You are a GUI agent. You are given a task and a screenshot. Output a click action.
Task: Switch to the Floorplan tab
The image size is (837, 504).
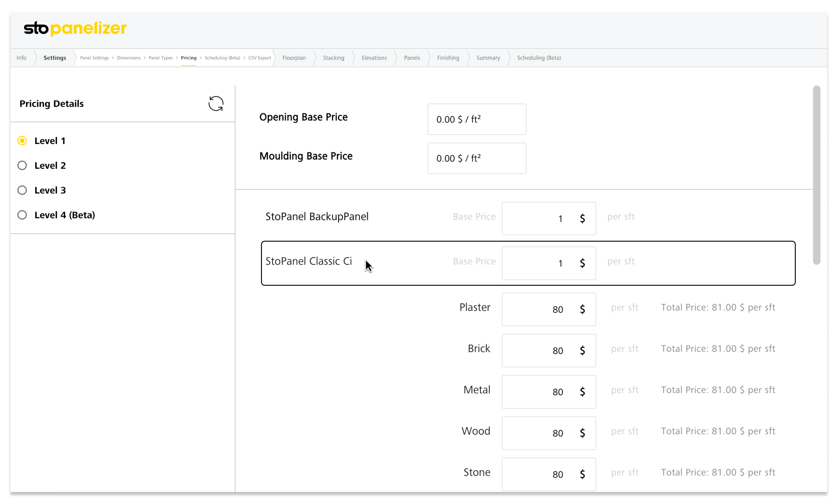[x=294, y=58]
